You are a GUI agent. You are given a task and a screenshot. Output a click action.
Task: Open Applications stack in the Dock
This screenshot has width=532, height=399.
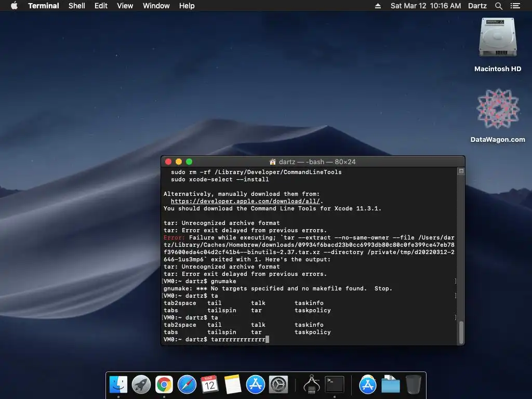point(368,384)
